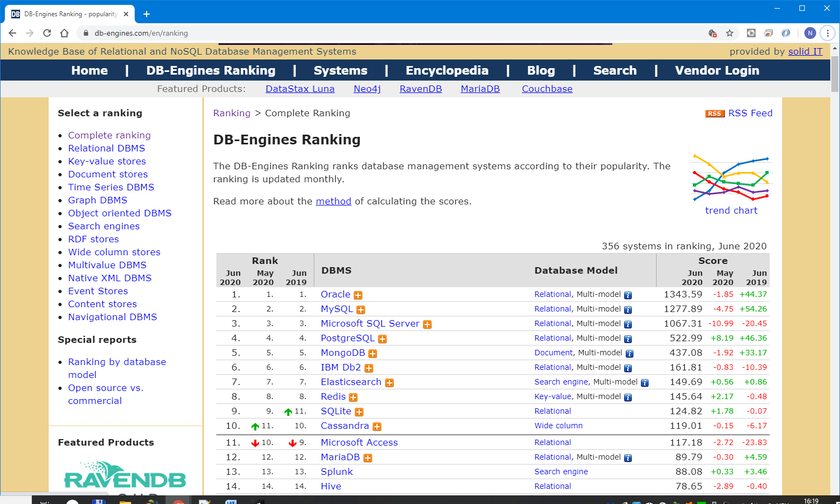Open the Search menu item

point(615,70)
